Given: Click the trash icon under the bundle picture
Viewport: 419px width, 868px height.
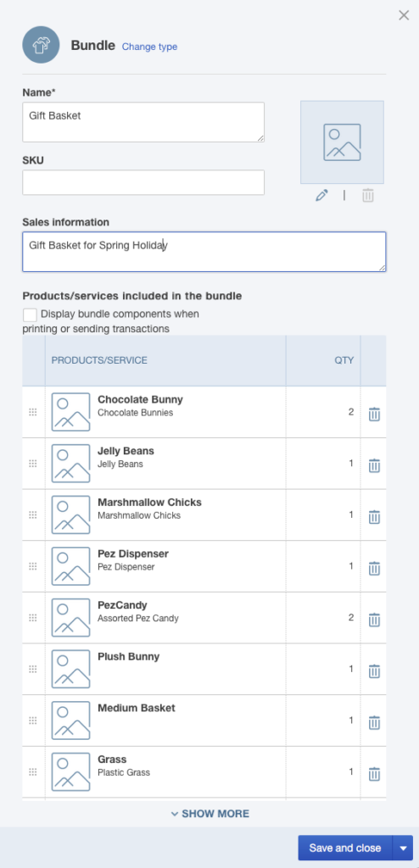Looking at the screenshot, I should pyautogui.click(x=368, y=195).
